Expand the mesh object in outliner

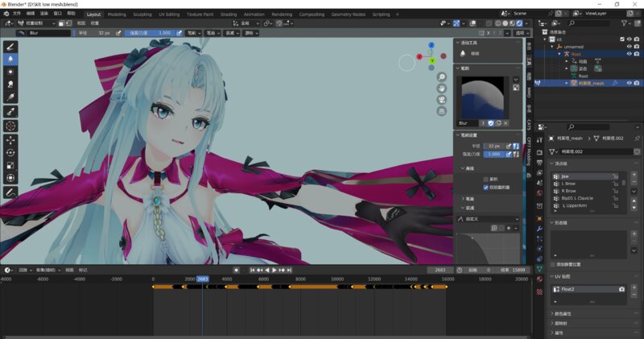coord(567,83)
